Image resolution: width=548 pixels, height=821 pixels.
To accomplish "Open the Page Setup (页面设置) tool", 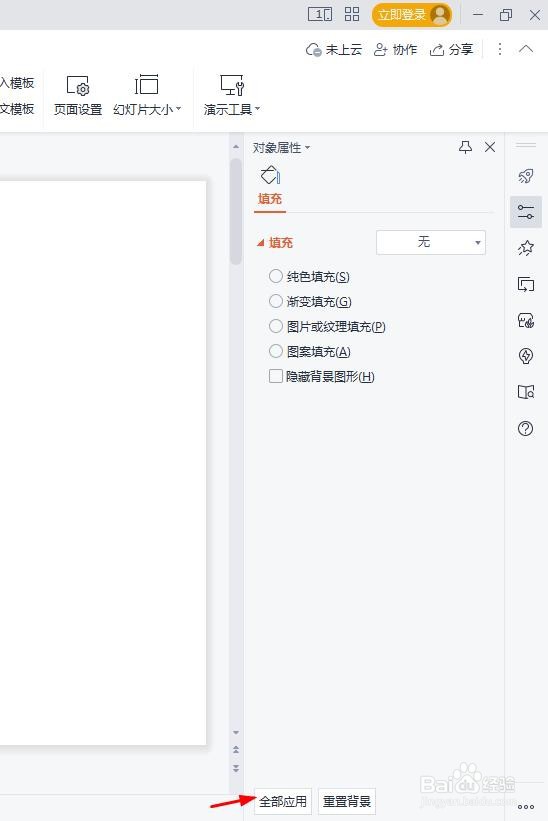I will [77, 95].
